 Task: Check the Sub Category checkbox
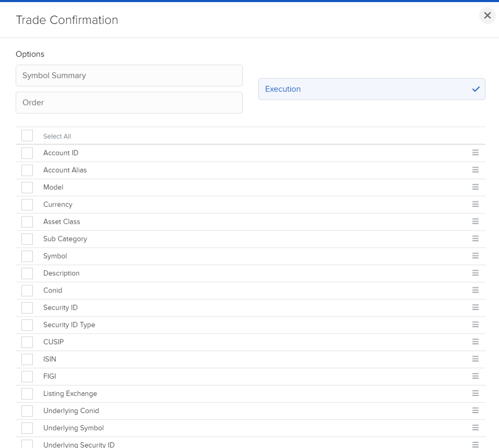(x=27, y=239)
